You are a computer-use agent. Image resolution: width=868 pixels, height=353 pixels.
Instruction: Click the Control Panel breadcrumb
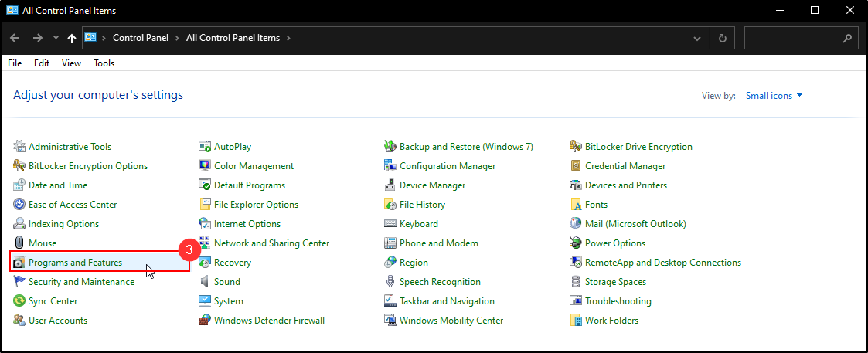tap(141, 38)
